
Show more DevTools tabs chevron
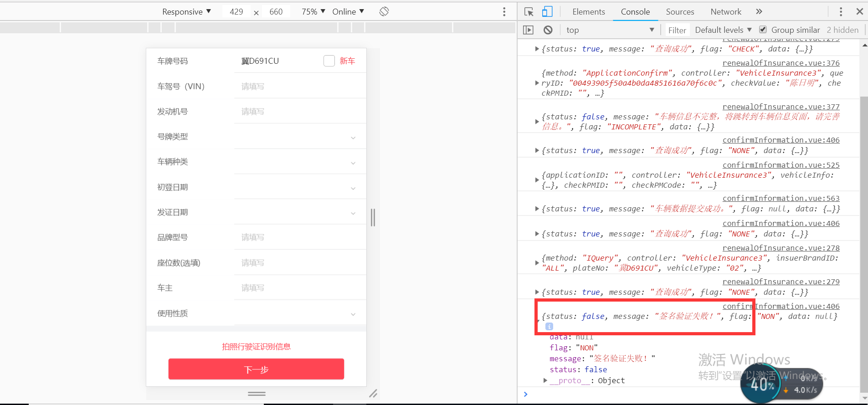[x=759, y=12]
